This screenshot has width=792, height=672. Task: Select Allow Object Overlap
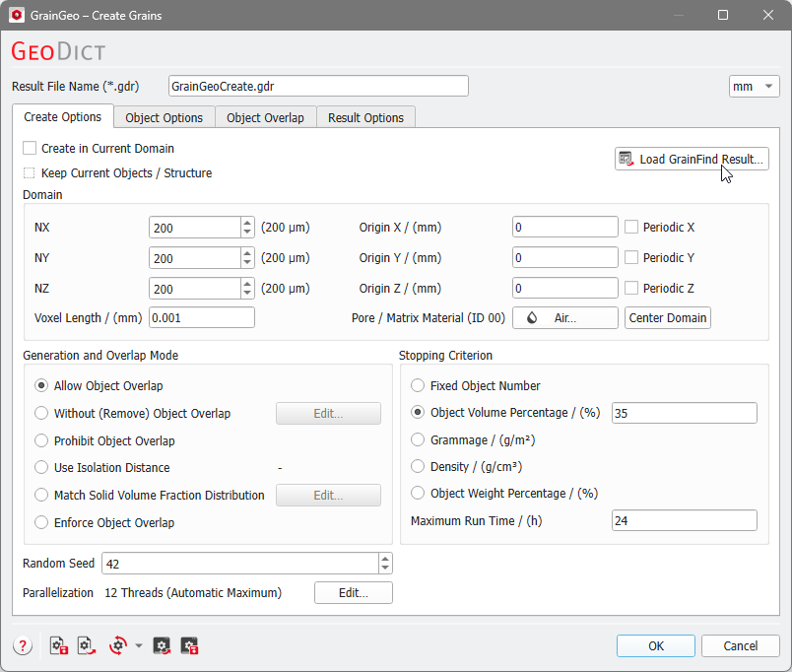tap(41, 385)
